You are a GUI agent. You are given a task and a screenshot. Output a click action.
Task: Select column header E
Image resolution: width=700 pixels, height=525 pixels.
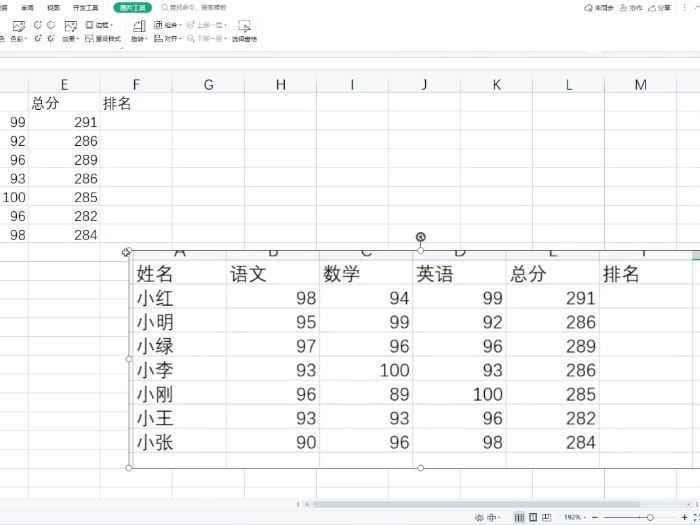(64, 84)
